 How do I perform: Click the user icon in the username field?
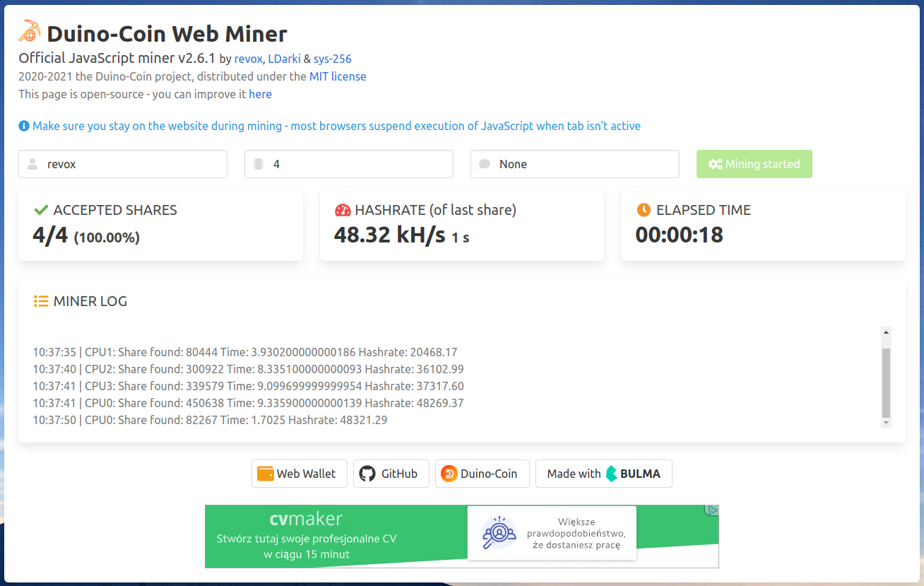click(x=32, y=164)
